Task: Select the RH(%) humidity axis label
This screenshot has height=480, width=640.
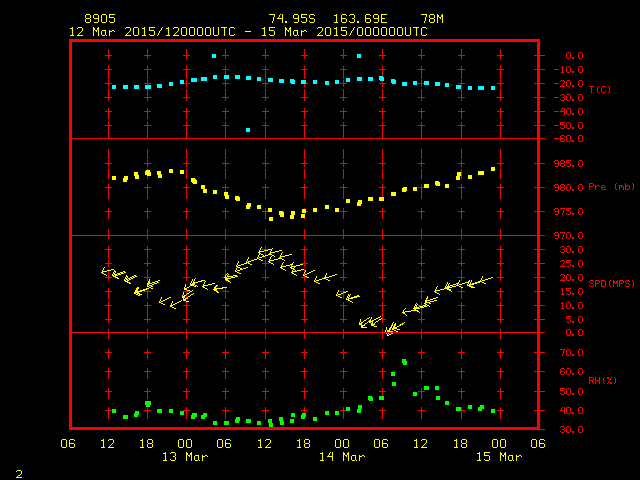Action: [x=601, y=381]
